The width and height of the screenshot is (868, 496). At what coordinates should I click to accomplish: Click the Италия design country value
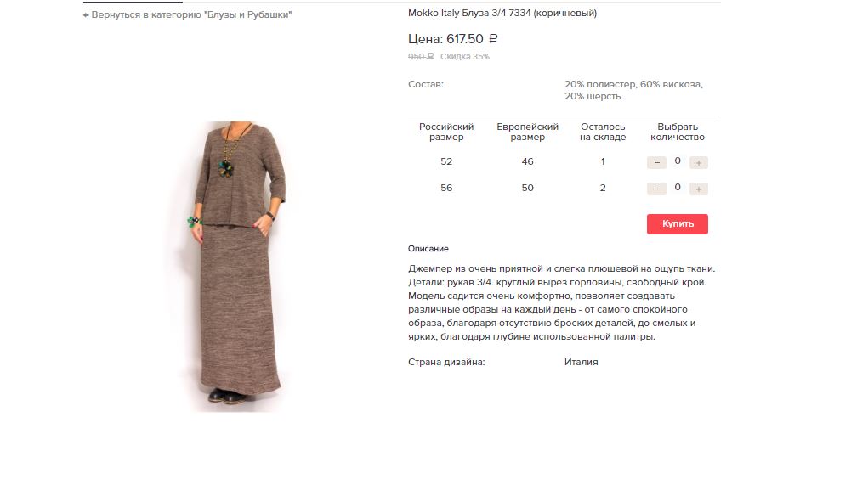[582, 362]
